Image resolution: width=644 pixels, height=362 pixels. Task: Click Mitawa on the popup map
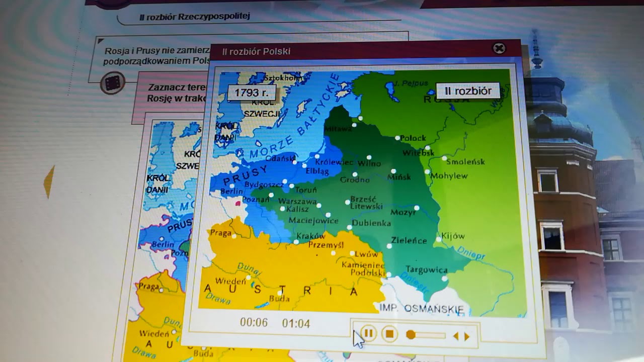pyautogui.click(x=338, y=129)
